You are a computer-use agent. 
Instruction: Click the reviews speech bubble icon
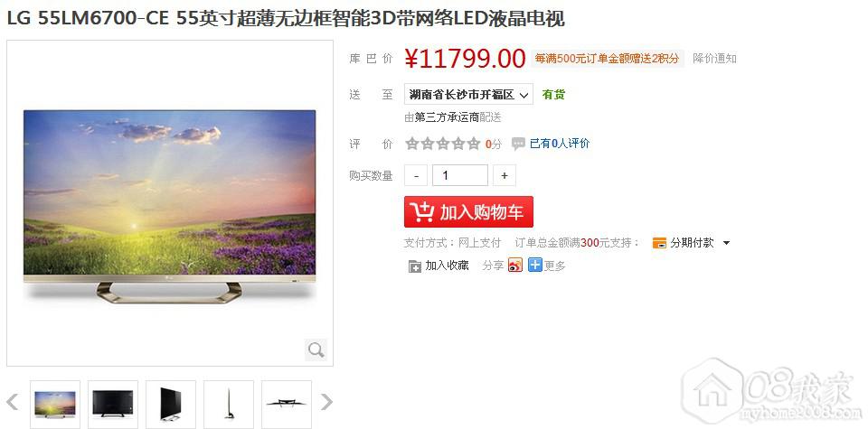[518, 144]
